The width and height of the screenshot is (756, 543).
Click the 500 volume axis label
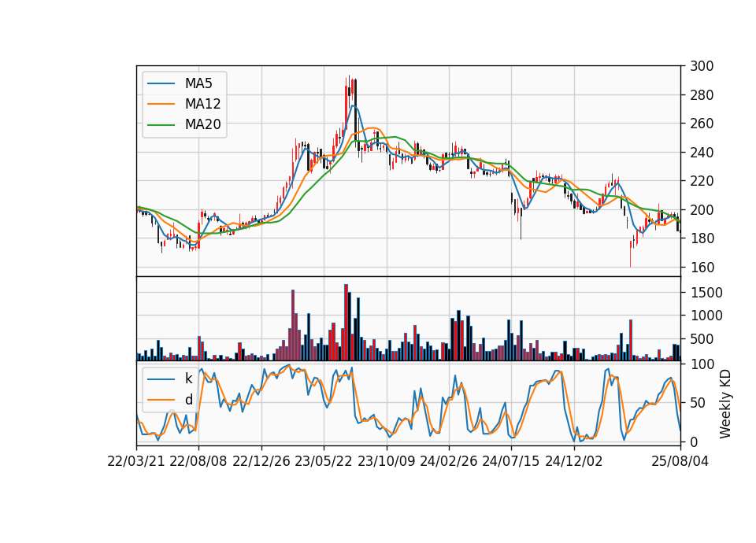pos(702,338)
